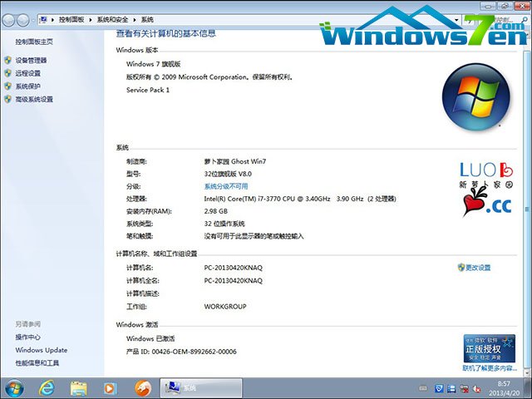Click the Show desktop strip beside the clock

[528, 388]
